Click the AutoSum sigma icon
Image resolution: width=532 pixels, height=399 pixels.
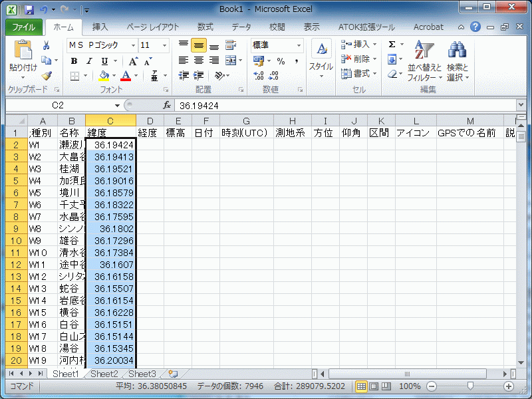pyautogui.click(x=392, y=45)
